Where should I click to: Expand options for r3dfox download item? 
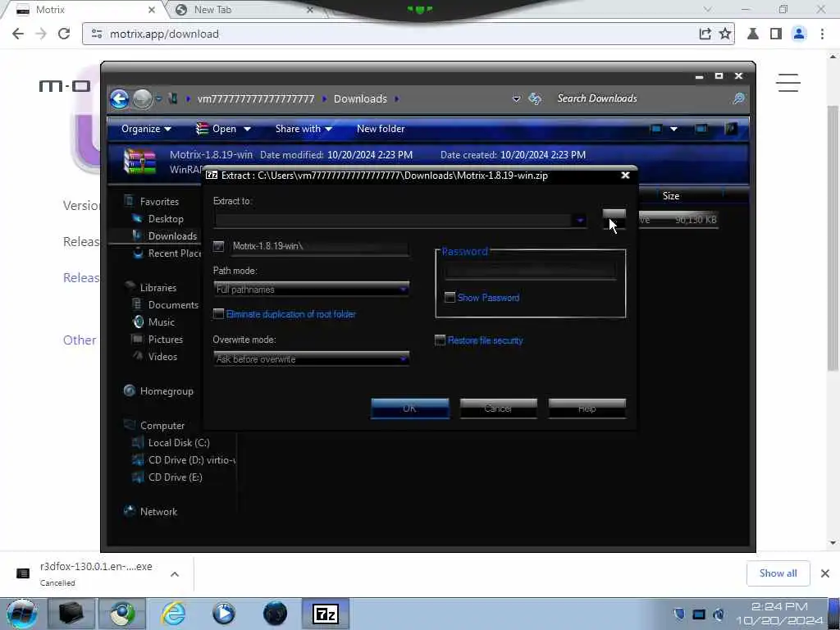pos(175,574)
